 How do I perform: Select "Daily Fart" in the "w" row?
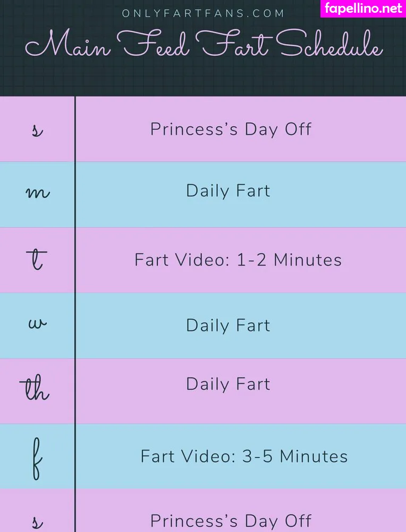click(x=228, y=325)
